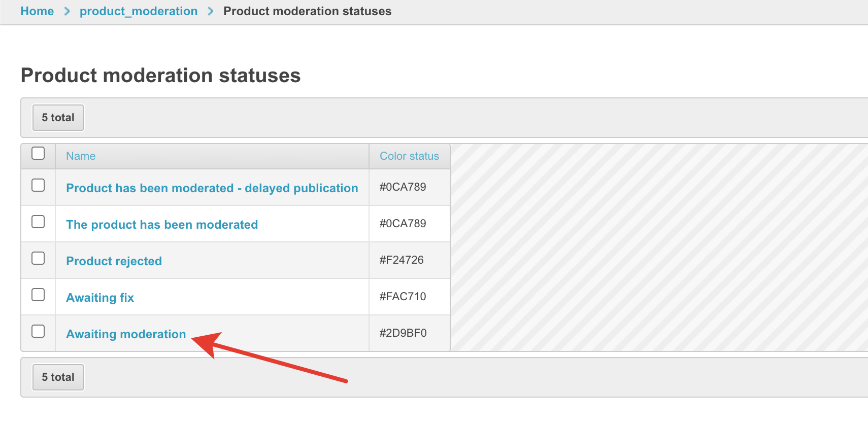
Task: Select checkbox for 'The product has been moderated'
Action: tap(38, 222)
